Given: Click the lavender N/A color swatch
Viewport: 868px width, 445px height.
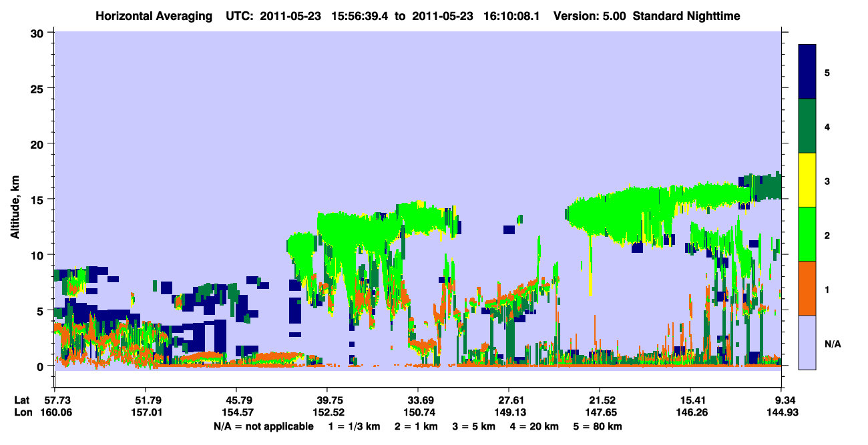Looking at the screenshot, I should click(807, 342).
